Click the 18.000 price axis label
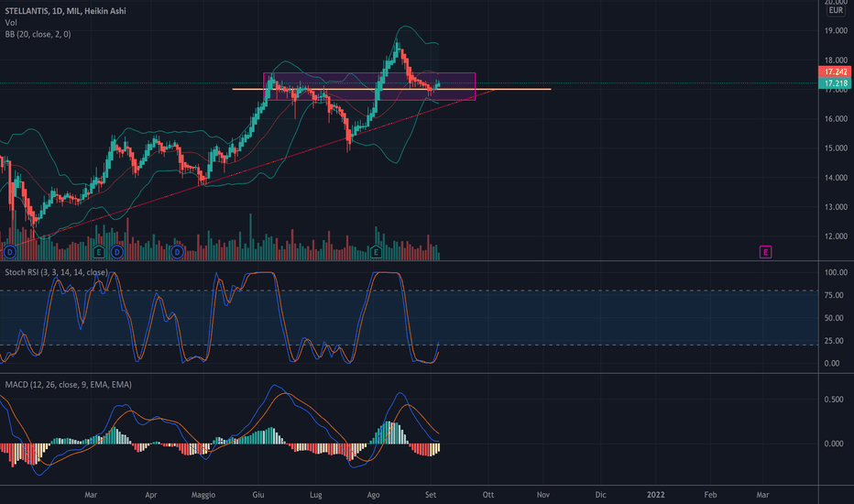 click(836, 60)
